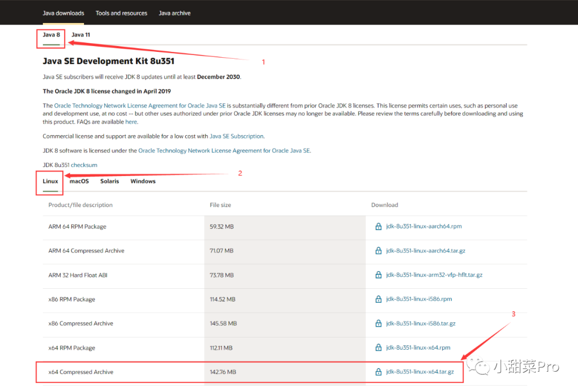Screen dimensions: 578x392
Task: Download jdk-8u351-linux-x64.tar.gz file
Action: (x=420, y=372)
